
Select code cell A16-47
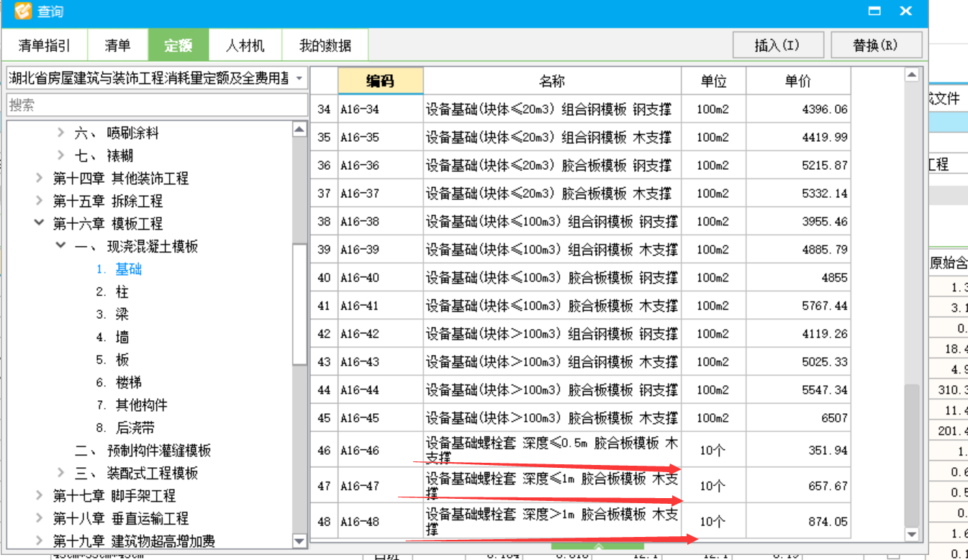click(x=381, y=486)
